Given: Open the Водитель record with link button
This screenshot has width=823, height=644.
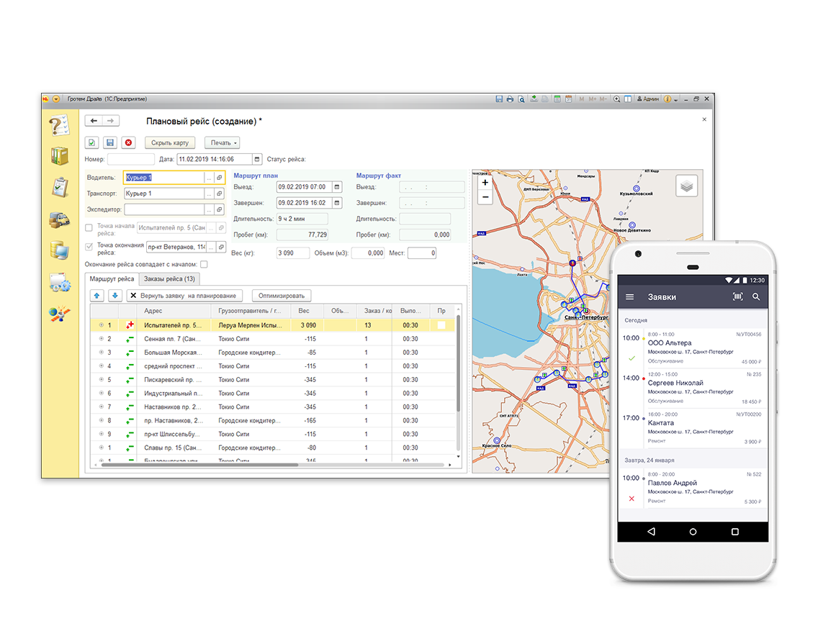Looking at the screenshot, I should 220,178.
